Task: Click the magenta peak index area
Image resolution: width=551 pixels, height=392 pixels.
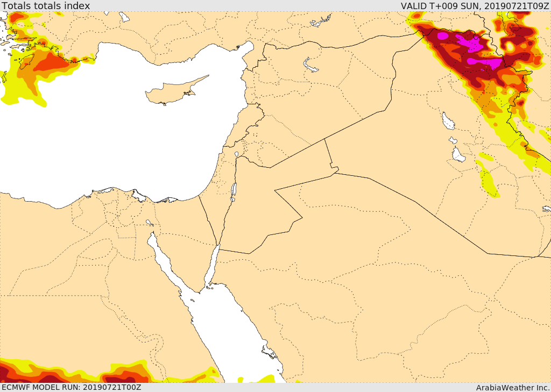Action: [474, 44]
